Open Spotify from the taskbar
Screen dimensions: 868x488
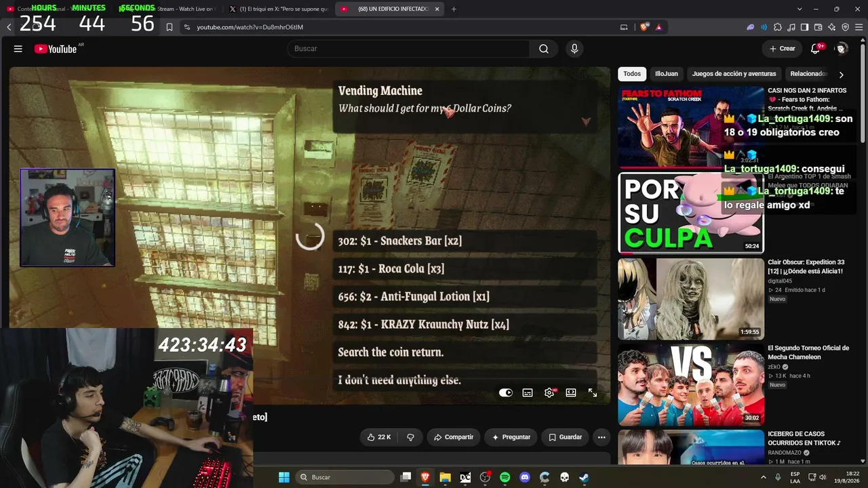point(505,477)
